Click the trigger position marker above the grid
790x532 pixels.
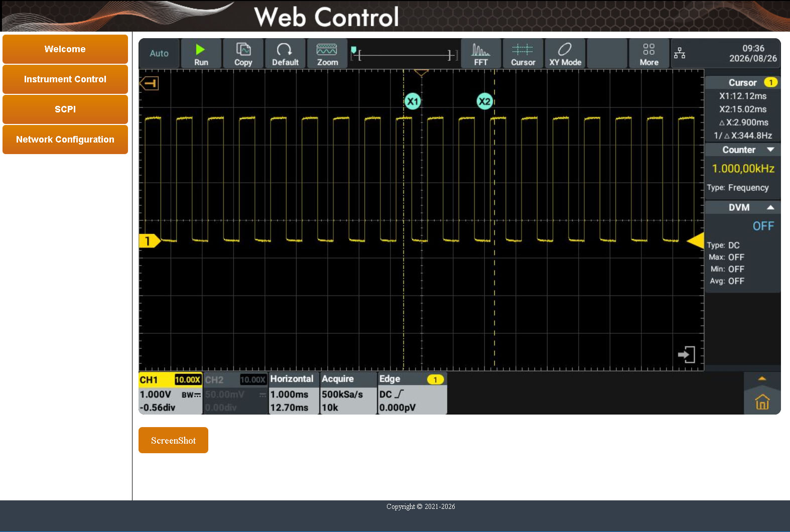click(421, 73)
